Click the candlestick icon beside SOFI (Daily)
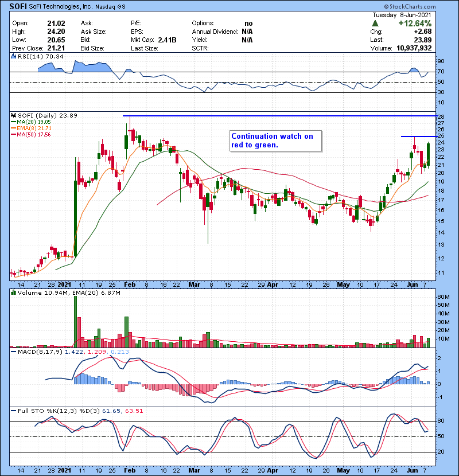 coord(13,115)
